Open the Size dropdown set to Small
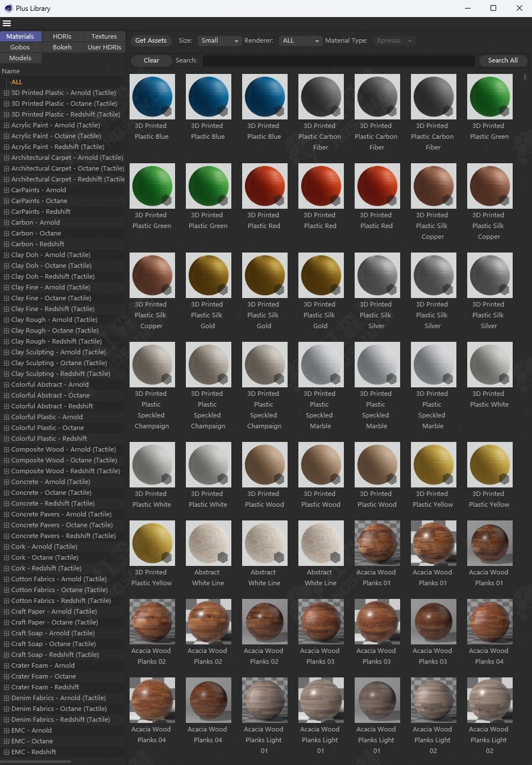The height and width of the screenshot is (765, 532). pos(219,41)
